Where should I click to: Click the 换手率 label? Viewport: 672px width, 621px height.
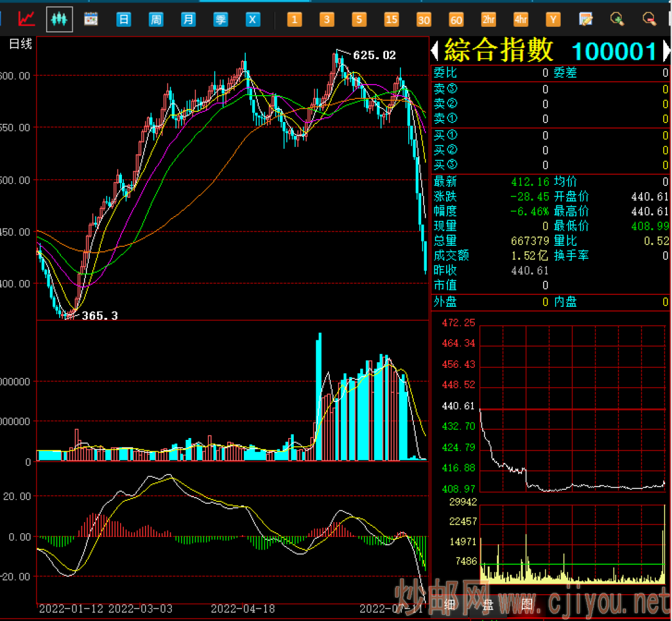click(571, 256)
